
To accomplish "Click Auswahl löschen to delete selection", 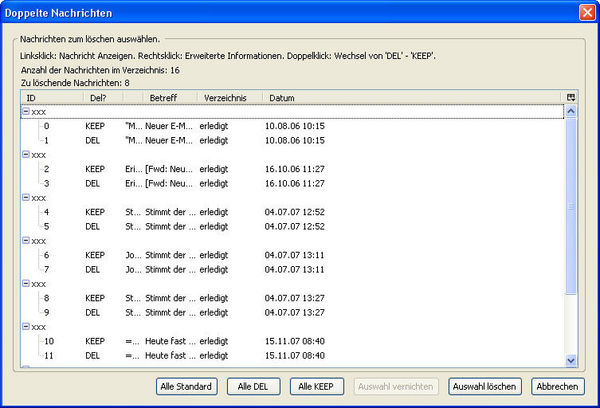I will (484, 387).
